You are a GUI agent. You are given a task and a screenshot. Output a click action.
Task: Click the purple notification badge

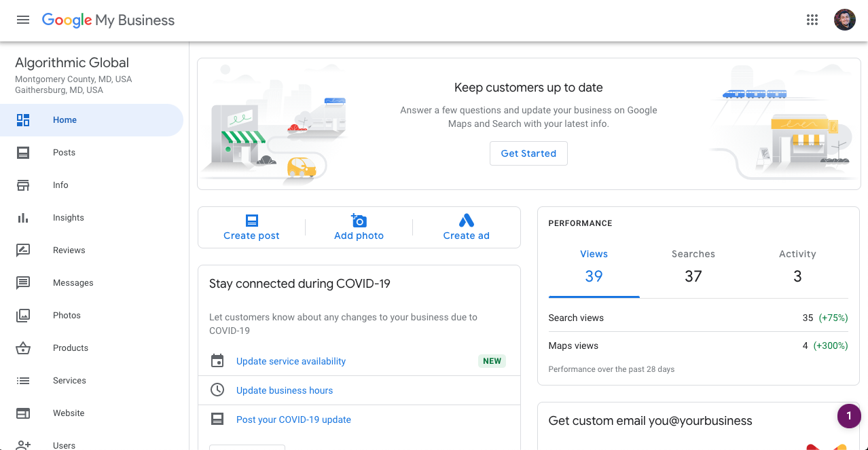849,416
